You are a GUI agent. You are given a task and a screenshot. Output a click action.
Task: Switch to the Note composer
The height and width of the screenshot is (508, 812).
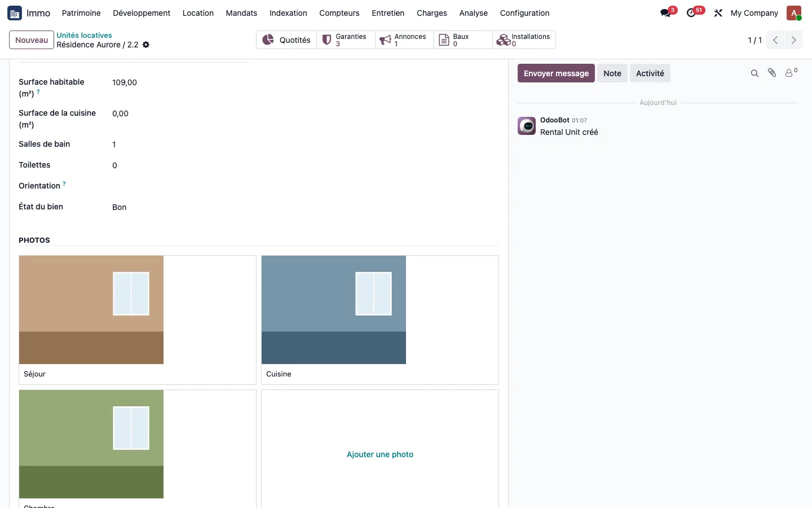[x=612, y=73]
